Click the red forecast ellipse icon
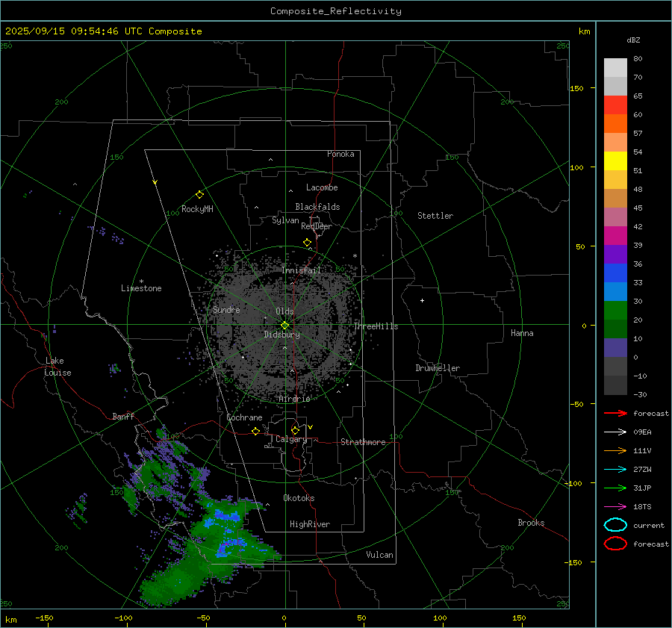This screenshot has width=672, height=628. click(x=615, y=544)
